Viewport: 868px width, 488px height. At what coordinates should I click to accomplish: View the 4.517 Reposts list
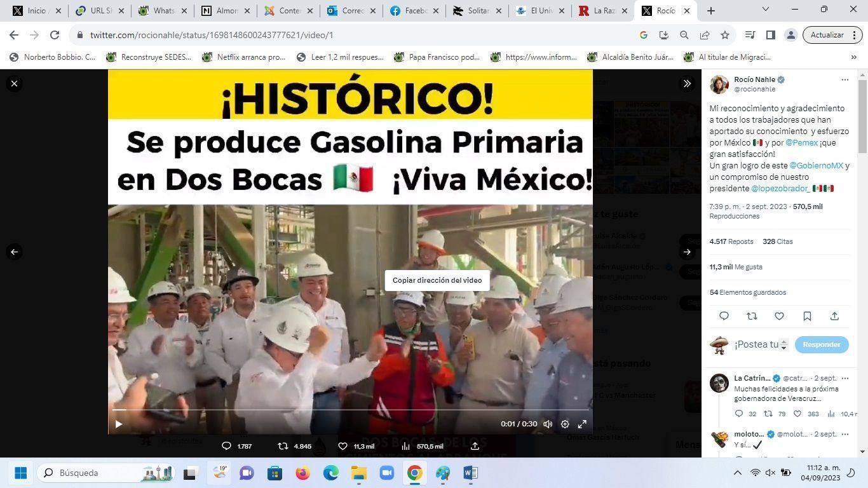tap(731, 241)
